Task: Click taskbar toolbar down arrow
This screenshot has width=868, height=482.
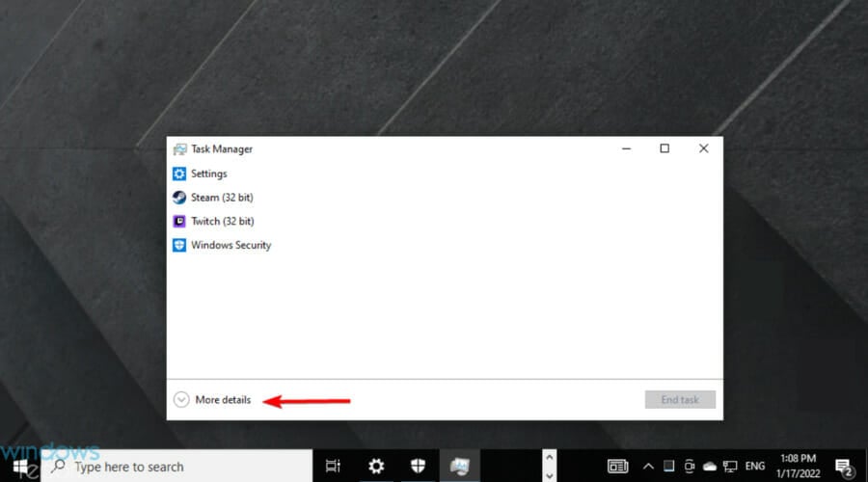Action: 549,475
